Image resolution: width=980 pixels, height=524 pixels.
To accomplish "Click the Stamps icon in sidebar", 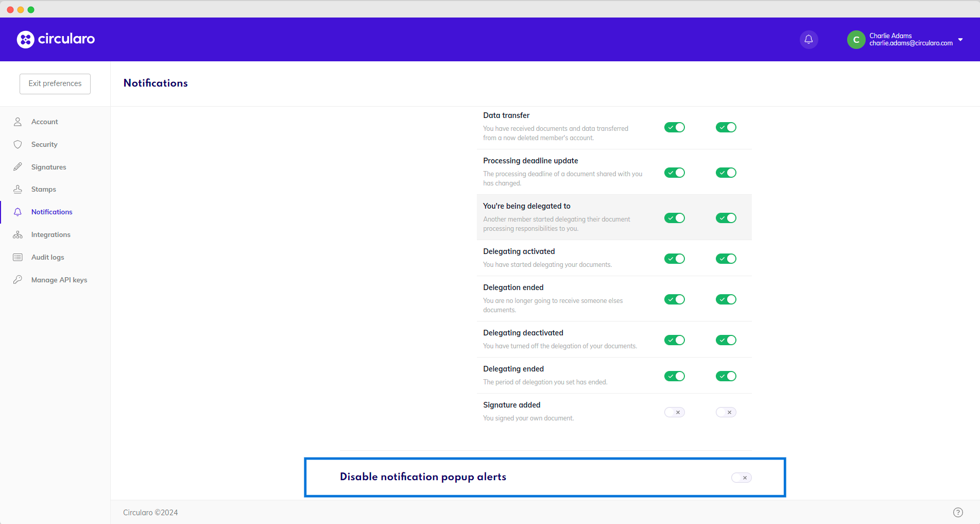I will tap(18, 189).
